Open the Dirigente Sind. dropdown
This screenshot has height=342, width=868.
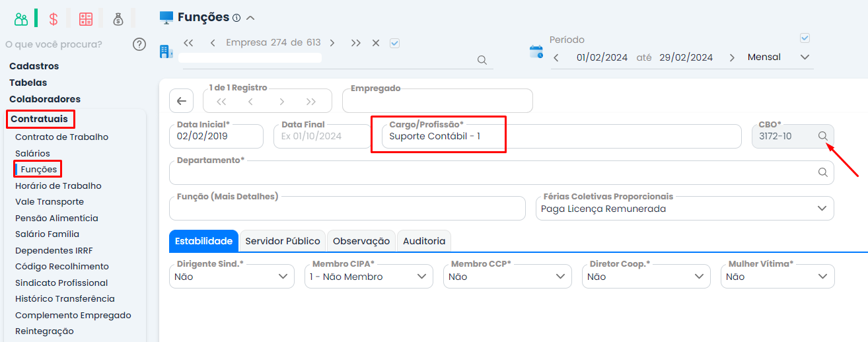point(232,277)
